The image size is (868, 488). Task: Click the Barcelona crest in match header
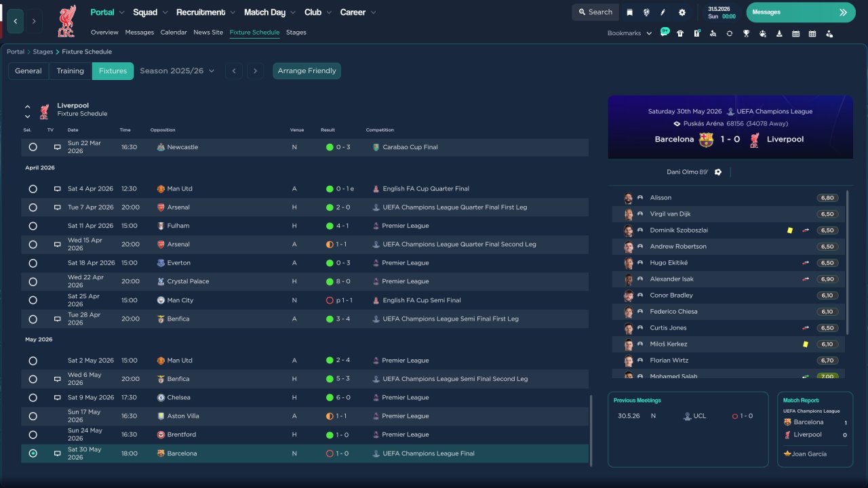pyautogui.click(x=706, y=140)
